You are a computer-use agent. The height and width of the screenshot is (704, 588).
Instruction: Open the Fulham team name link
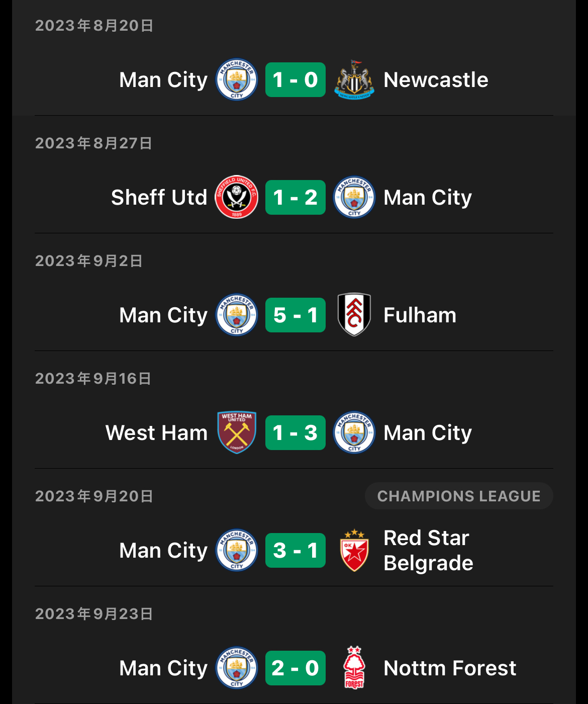(420, 315)
